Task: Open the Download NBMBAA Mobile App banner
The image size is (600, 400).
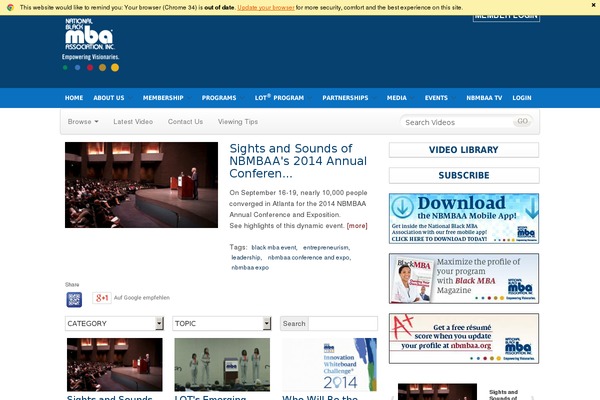Action: click(x=464, y=218)
